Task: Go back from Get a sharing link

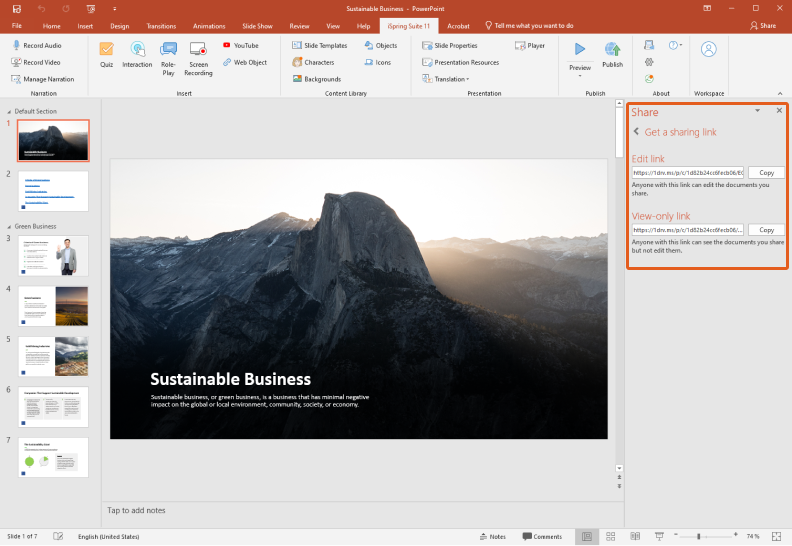Action: click(x=636, y=131)
